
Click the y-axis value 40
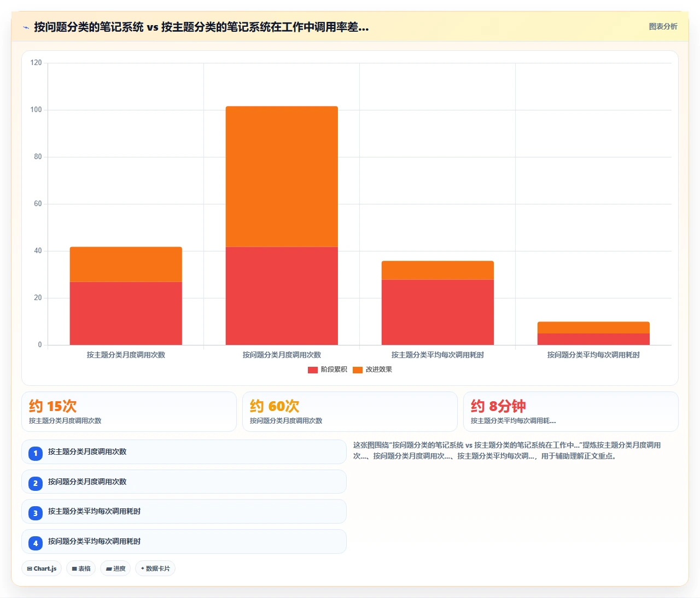(x=38, y=251)
